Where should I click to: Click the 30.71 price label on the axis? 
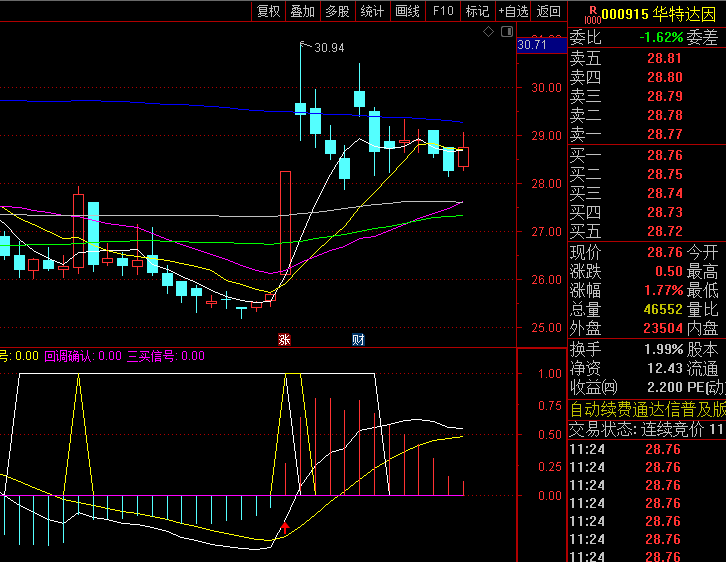tap(532, 45)
